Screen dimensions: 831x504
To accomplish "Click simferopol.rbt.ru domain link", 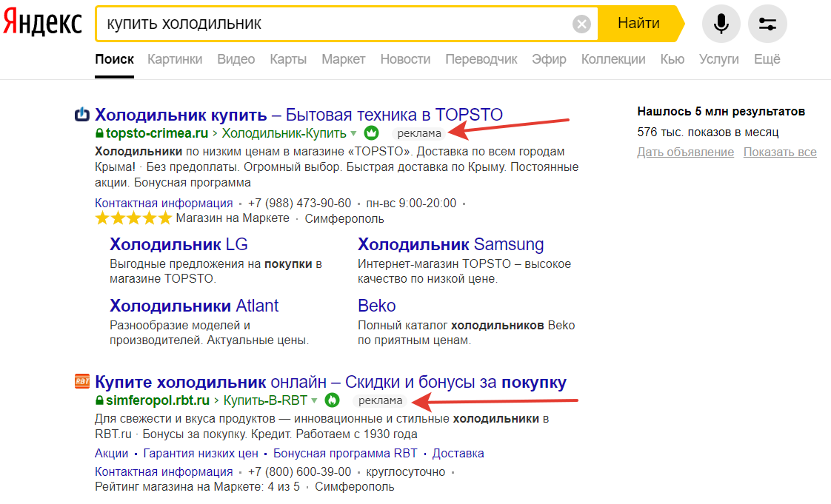I will 158,400.
